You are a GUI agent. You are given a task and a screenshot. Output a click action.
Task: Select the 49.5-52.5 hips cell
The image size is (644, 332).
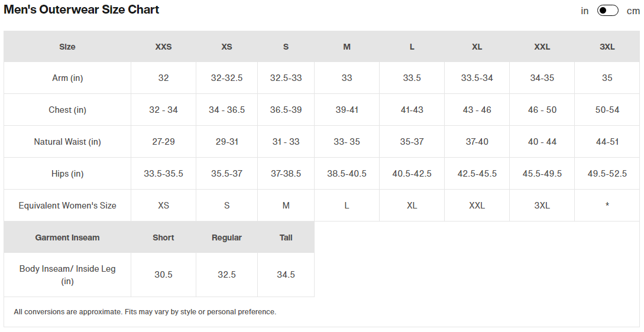coord(607,174)
